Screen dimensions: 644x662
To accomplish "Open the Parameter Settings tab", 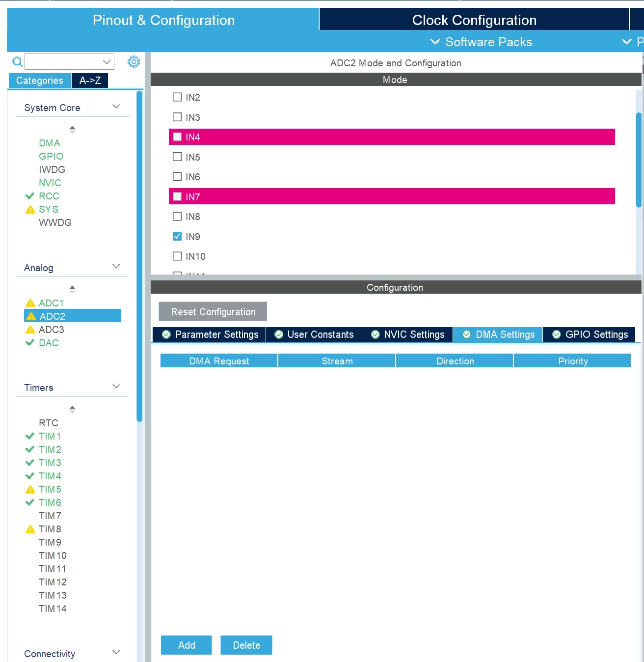I will [210, 334].
